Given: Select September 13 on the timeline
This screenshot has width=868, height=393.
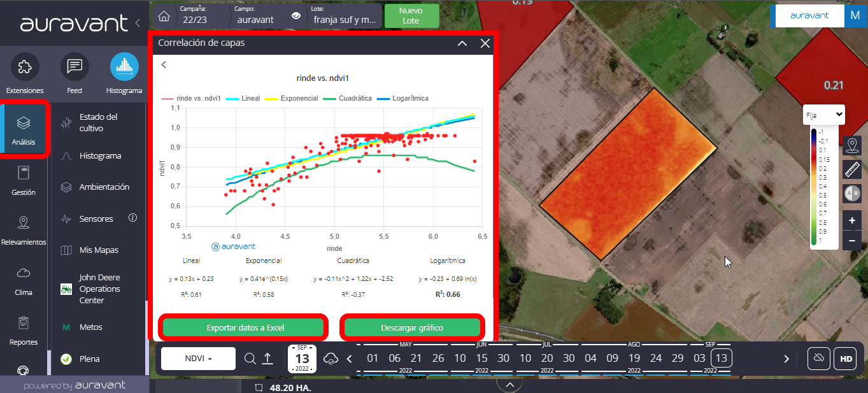Looking at the screenshot, I should [x=721, y=358].
